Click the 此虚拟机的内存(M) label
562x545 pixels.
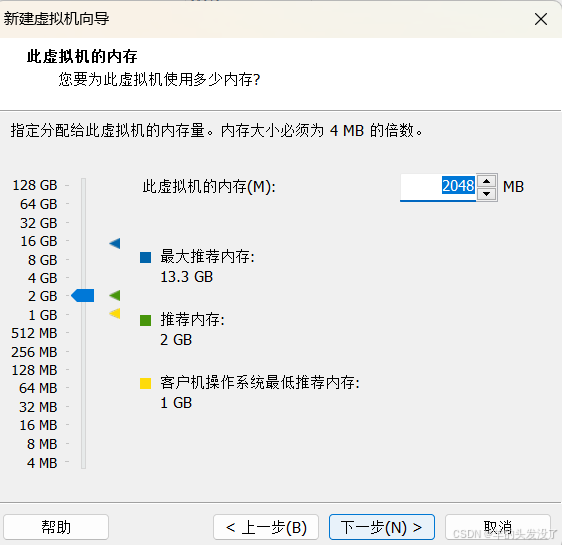tap(209, 187)
